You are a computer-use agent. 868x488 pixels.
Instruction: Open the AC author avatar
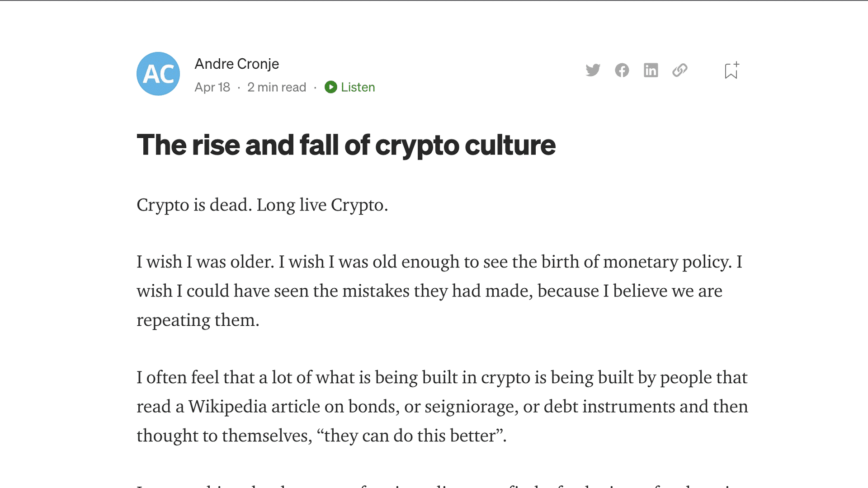[158, 74]
